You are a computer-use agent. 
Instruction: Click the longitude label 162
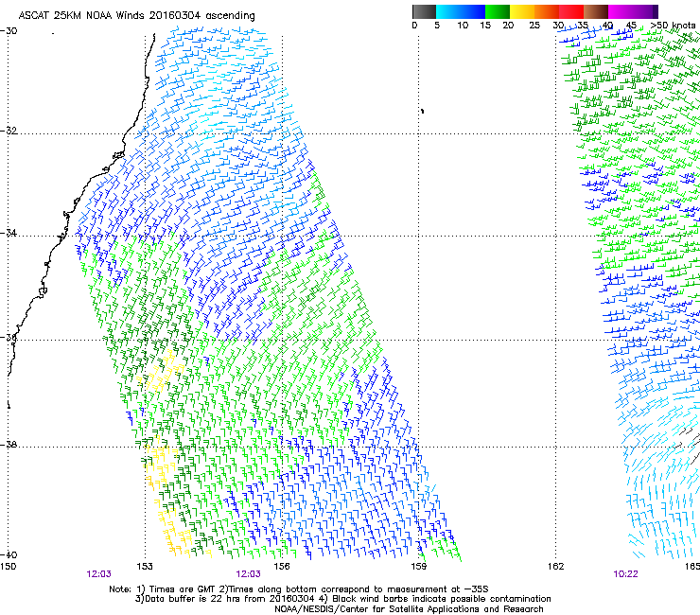point(556,567)
